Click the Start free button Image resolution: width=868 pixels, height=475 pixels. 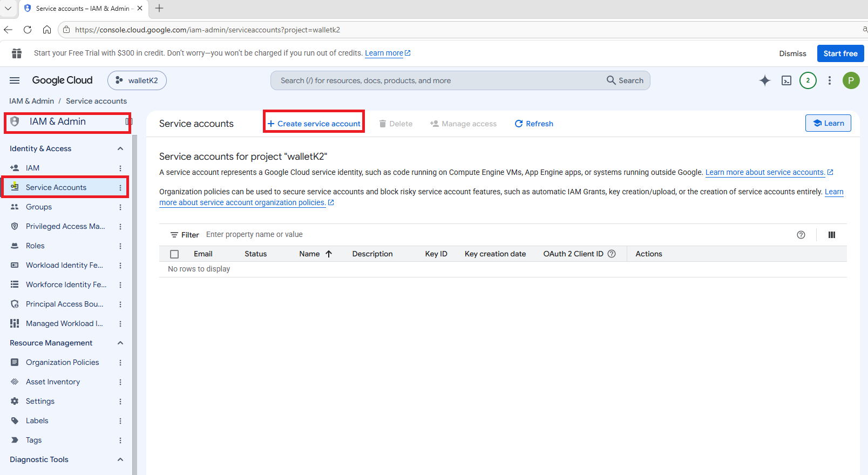point(840,53)
